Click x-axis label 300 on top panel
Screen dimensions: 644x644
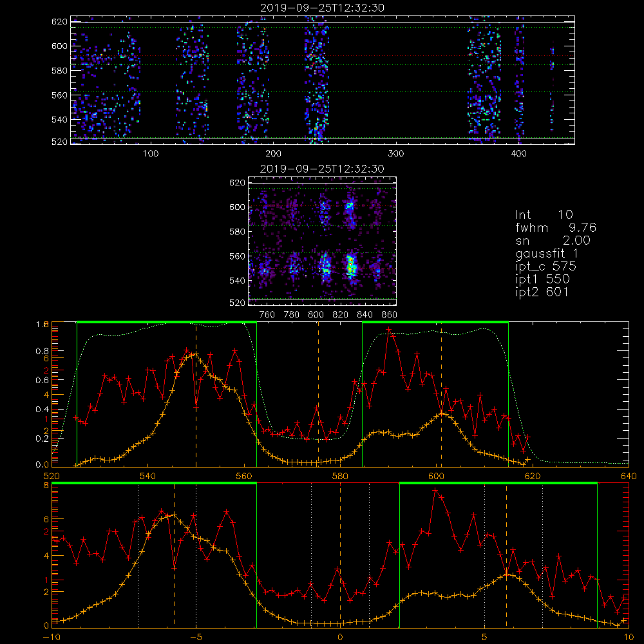click(x=395, y=154)
